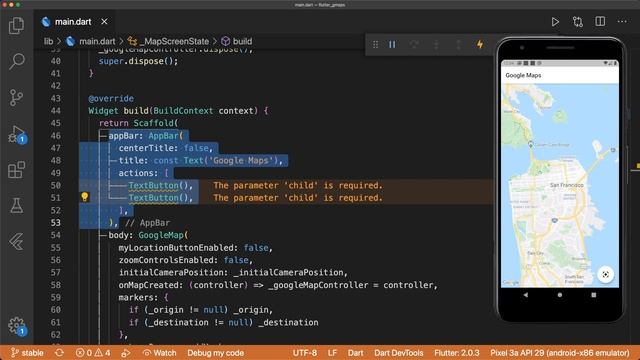
Task: Click the stable branch status item
Action: click(27, 353)
